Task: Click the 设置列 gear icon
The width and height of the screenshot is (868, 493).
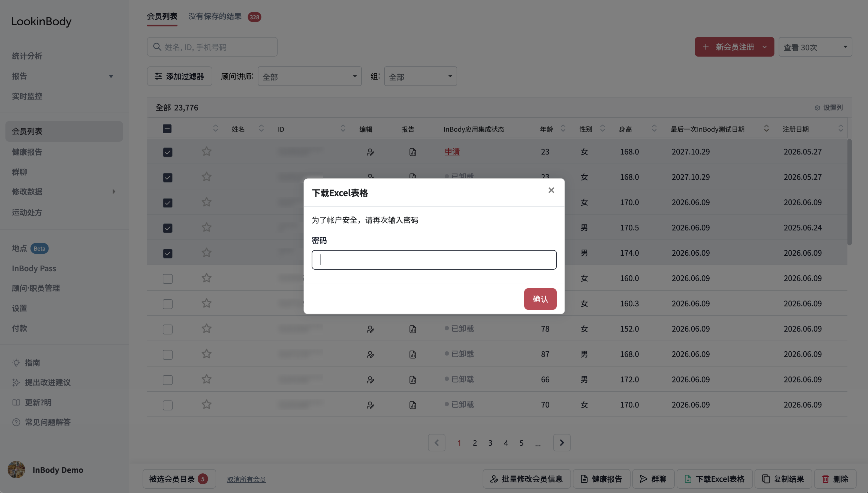Action: 817,108
